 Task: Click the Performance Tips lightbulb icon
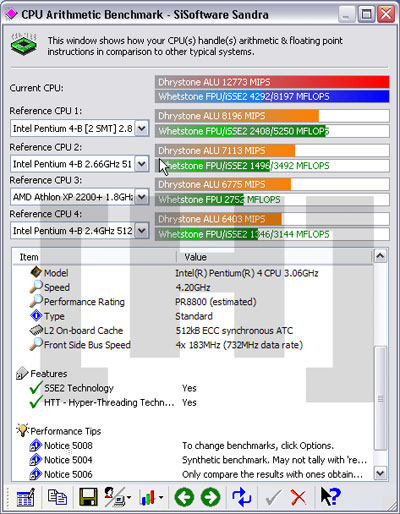(x=23, y=430)
